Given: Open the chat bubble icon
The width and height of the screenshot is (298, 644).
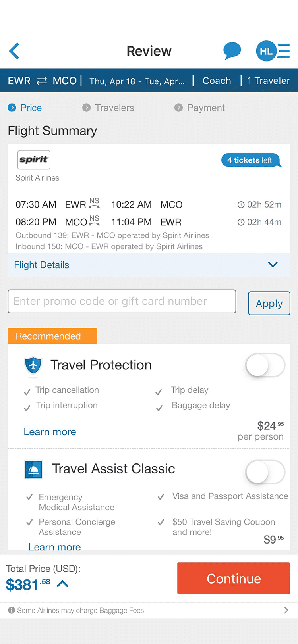Looking at the screenshot, I should (232, 51).
